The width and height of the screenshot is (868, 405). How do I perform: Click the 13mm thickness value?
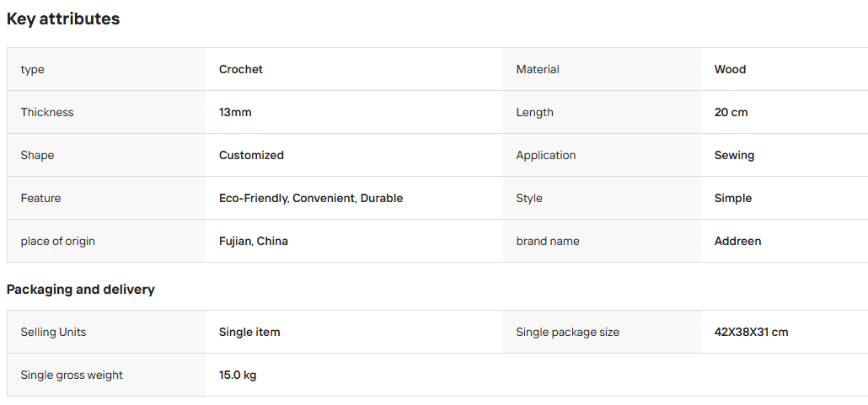coord(235,112)
